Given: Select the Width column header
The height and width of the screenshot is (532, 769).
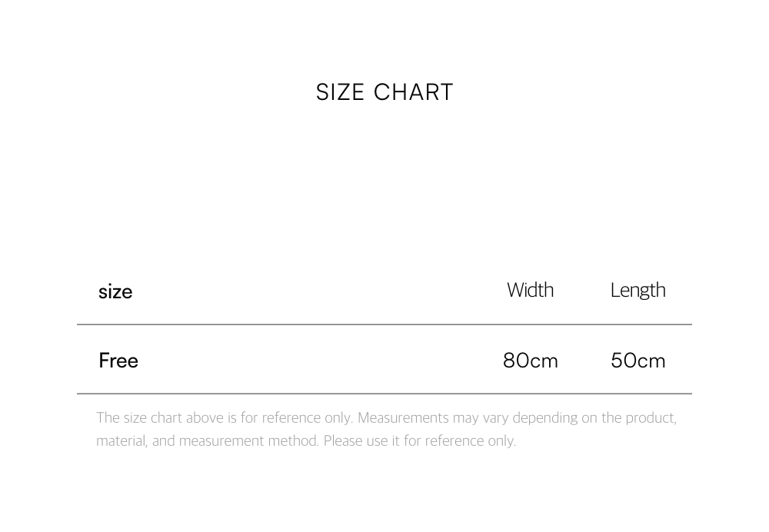Looking at the screenshot, I should [x=530, y=290].
